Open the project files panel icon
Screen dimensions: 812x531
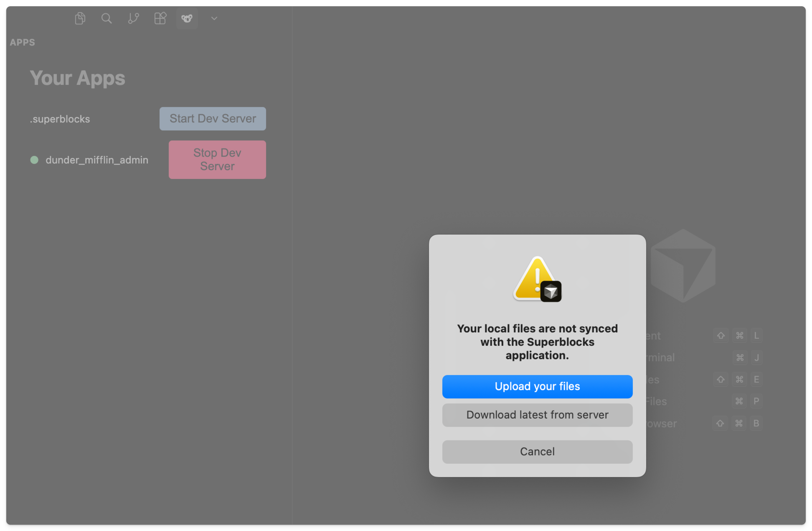(80, 18)
